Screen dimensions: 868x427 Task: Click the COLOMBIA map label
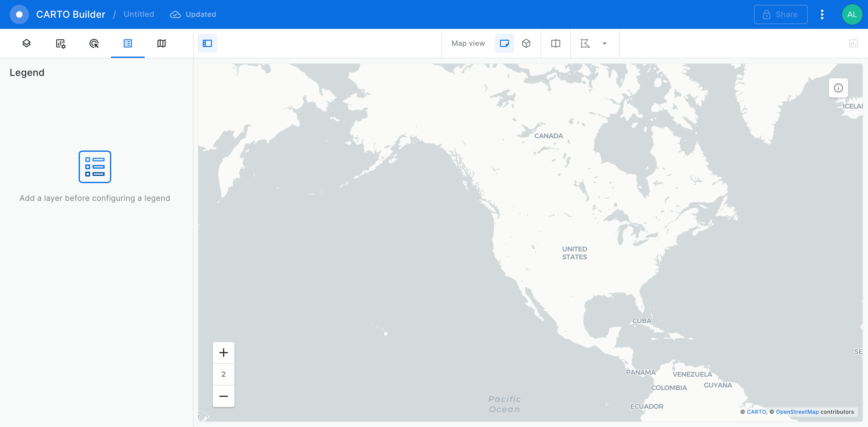[669, 388]
